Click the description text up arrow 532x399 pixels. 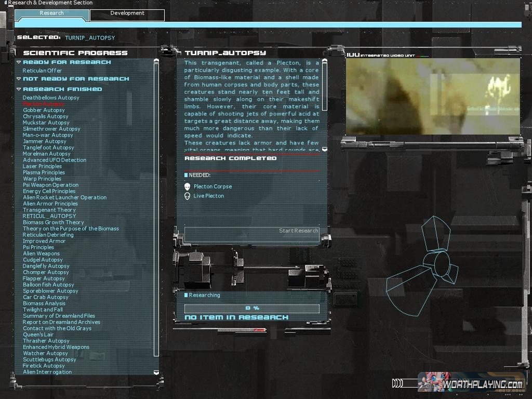point(325,61)
